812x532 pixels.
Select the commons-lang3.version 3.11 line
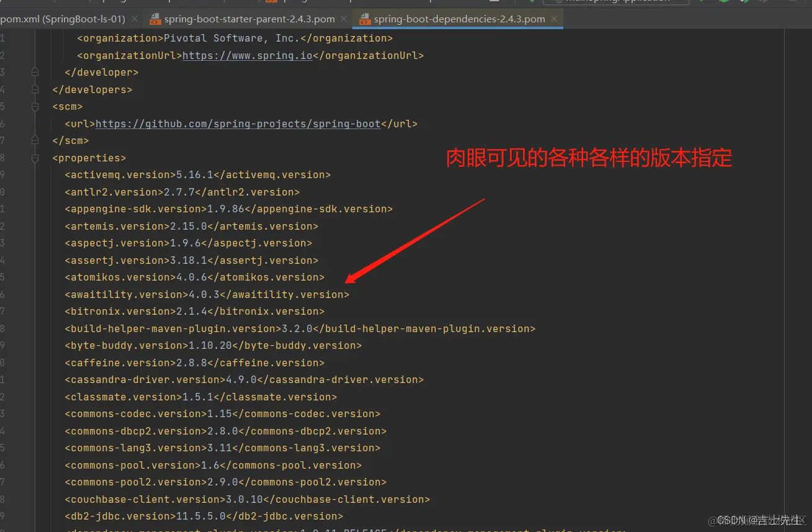pyautogui.click(x=222, y=448)
